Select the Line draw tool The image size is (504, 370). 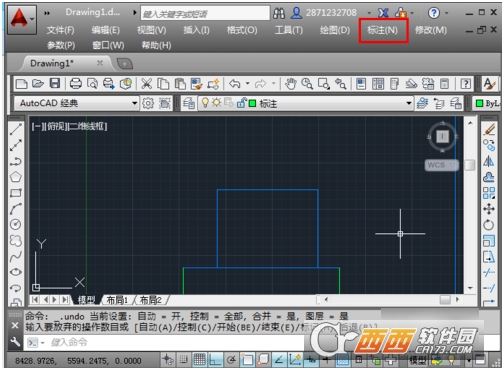[16, 129]
